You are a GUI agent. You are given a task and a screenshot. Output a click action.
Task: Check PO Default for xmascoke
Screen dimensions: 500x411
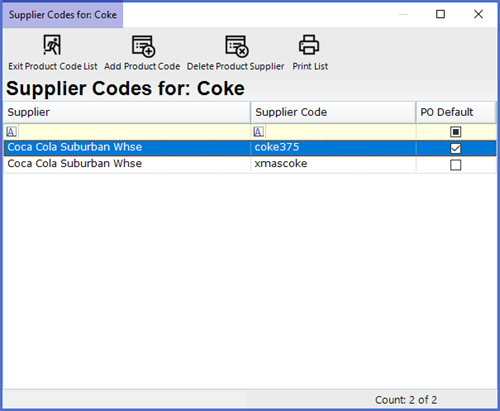click(x=455, y=165)
